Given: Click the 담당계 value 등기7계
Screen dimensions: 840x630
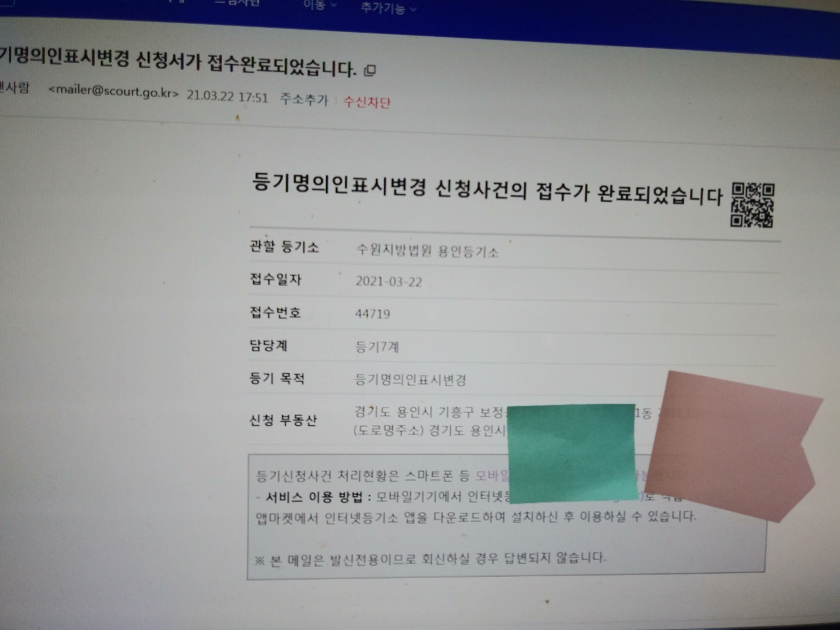Looking at the screenshot, I should pyautogui.click(x=377, y=347).
